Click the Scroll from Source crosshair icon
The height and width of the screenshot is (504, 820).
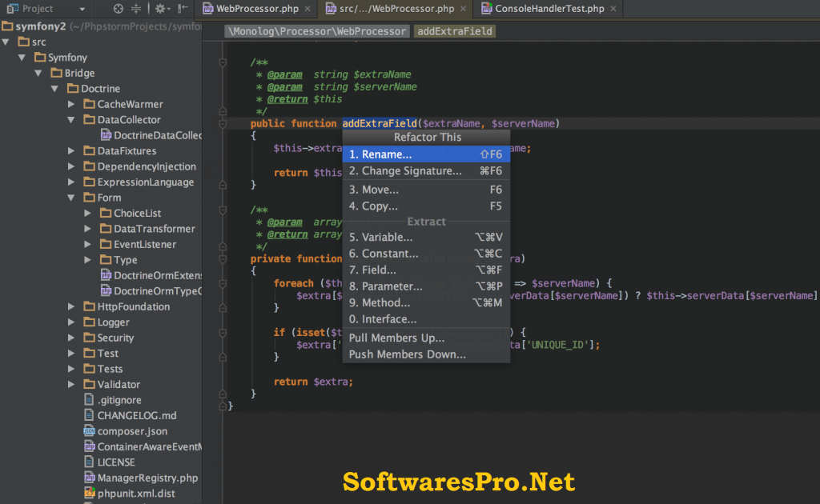pos(119,7)
